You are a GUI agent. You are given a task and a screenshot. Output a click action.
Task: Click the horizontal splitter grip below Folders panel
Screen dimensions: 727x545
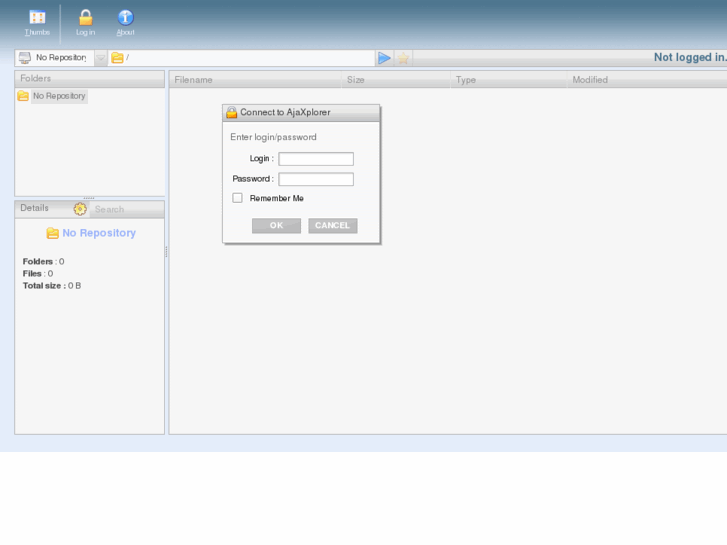pos(89,198)
